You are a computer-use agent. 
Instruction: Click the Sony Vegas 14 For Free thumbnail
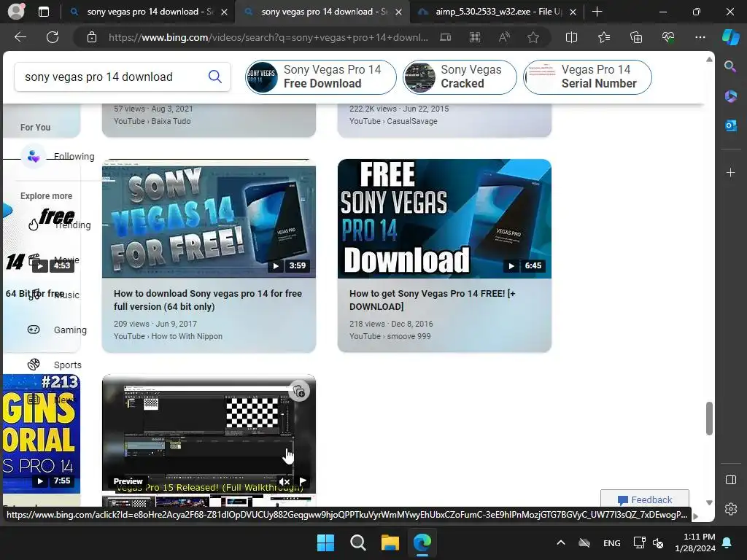209,219
